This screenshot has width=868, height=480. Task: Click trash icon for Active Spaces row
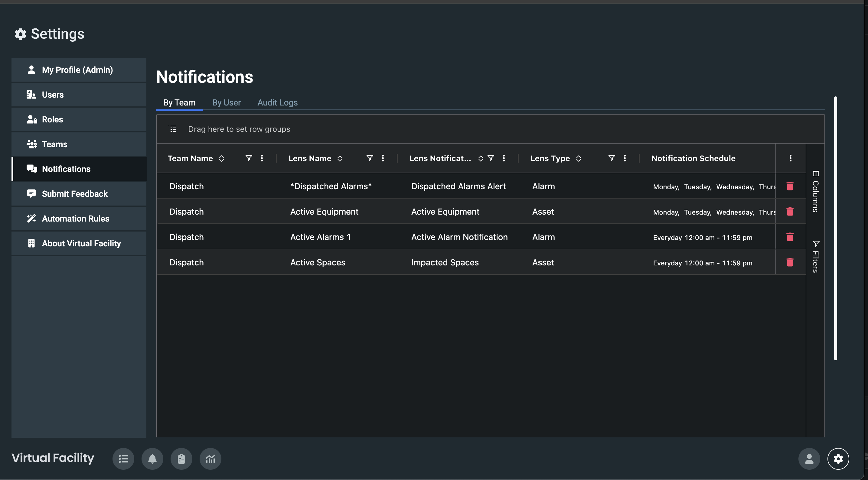click(790, 262)
